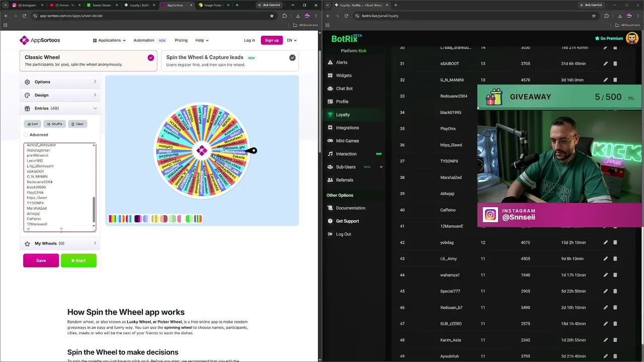
Task: Open Chrome menu in the BotRix window
Action: click(638, 16)
